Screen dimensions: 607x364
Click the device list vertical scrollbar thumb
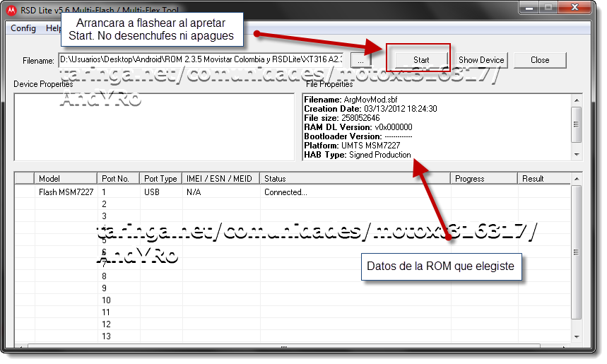(577, 252)
